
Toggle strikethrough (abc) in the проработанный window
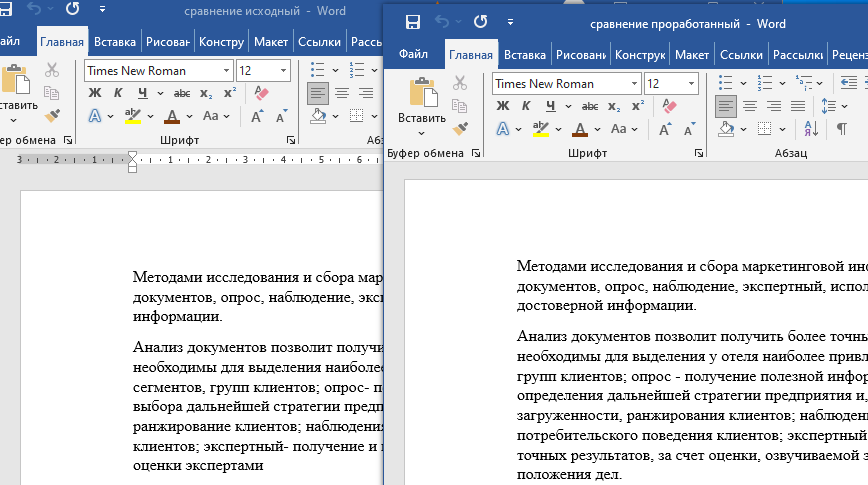590,106
